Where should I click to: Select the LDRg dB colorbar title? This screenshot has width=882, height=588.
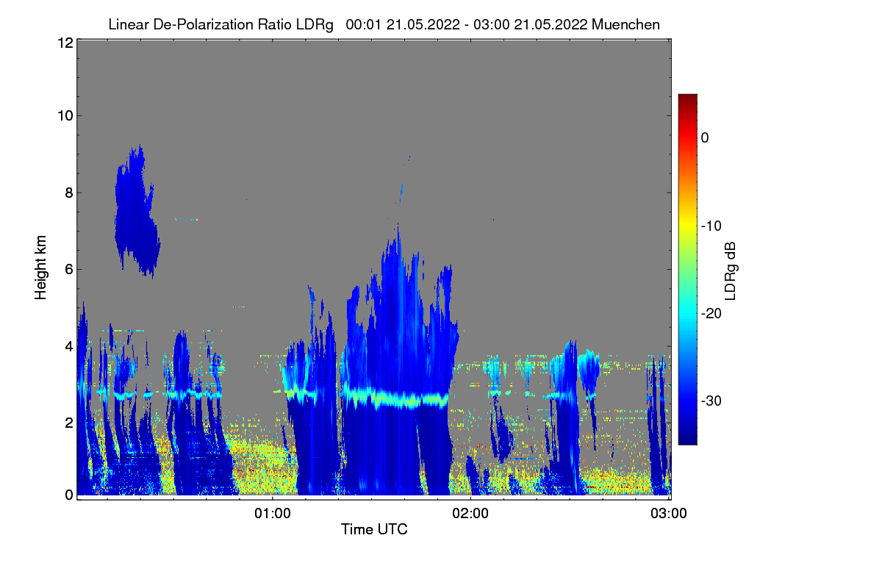click(731, 270)
